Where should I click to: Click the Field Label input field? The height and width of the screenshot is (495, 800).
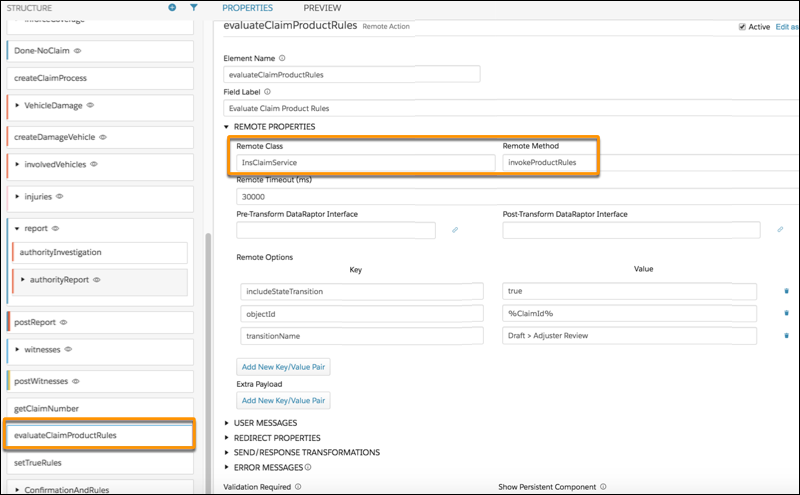point(511,108)
